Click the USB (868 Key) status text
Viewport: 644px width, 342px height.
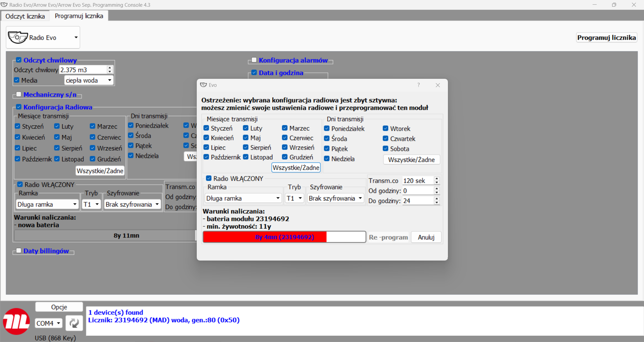point(55,338)
